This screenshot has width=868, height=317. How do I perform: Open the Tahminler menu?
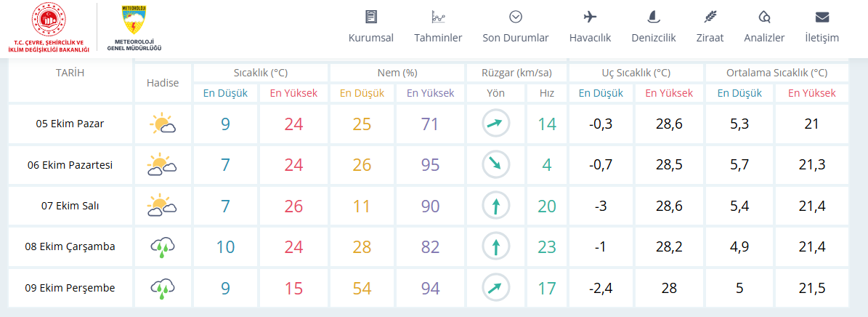click(x=438, y=38)
